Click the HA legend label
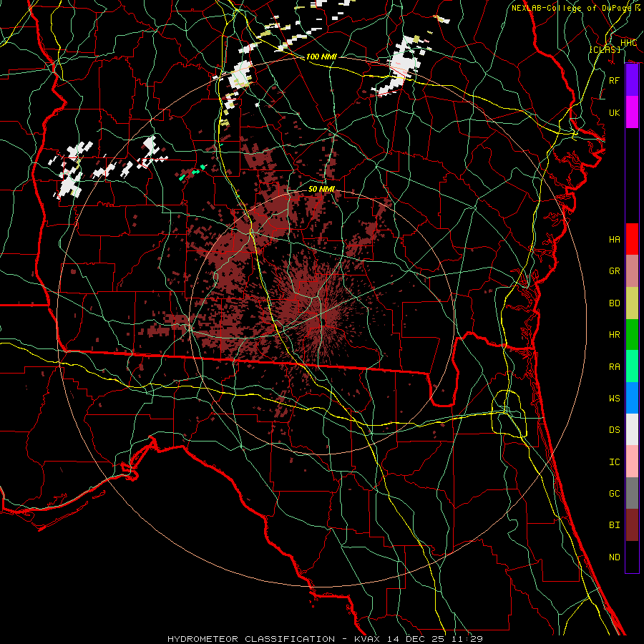The image size is (644, 644). point(615,240)
